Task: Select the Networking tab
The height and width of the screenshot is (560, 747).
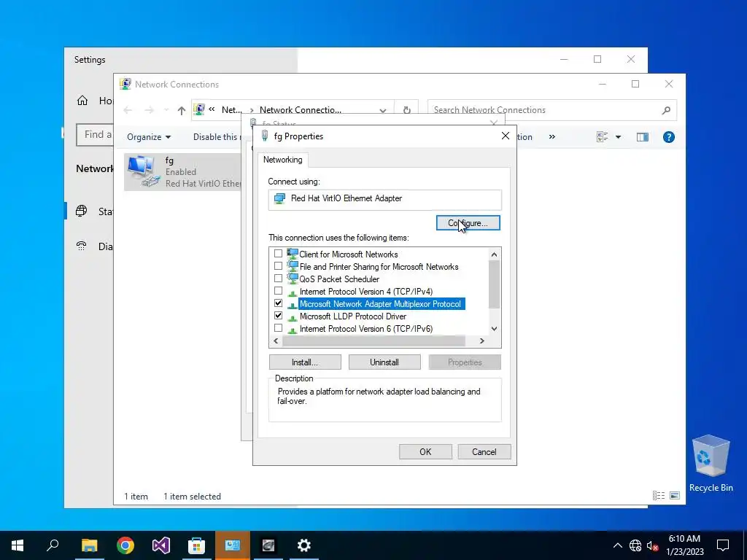Action: coord(282,160)
